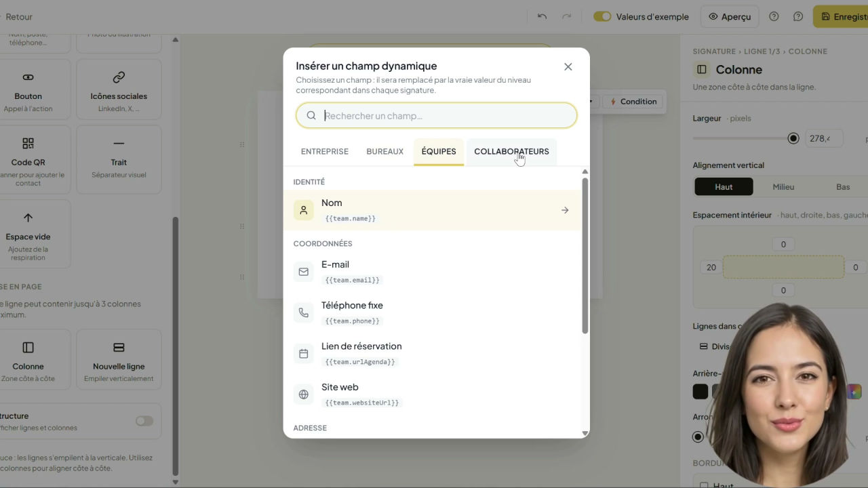868x488 pixels.
Task: Toggle the Valeurs d'exemple switch
Action: click(x=602, y=16)
